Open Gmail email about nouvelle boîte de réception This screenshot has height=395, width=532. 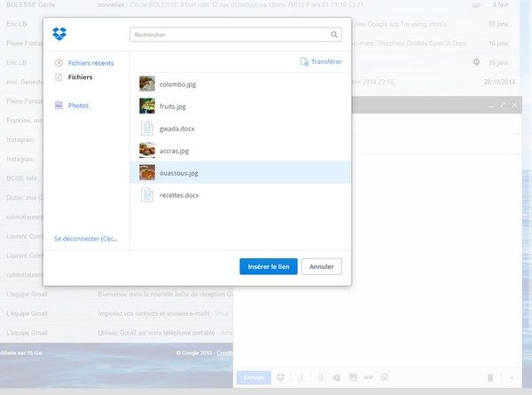pos(116,294)
